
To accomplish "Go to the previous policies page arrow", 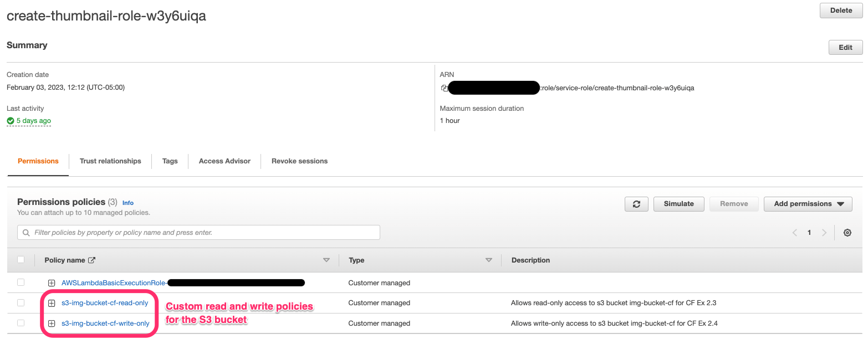I will click(795, 233).
